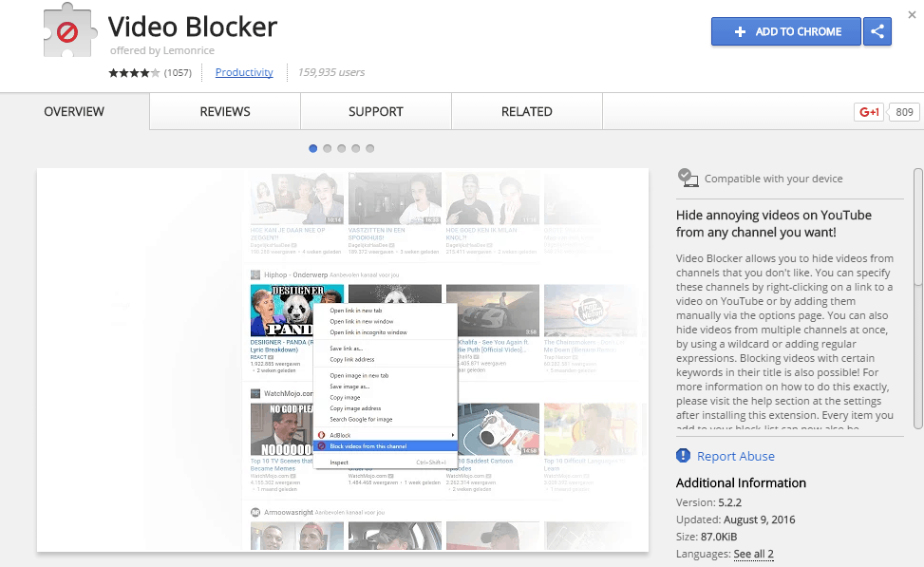Select fourth screenshot carousel dot
Screen dimensions: 924x567
(355, 148)
